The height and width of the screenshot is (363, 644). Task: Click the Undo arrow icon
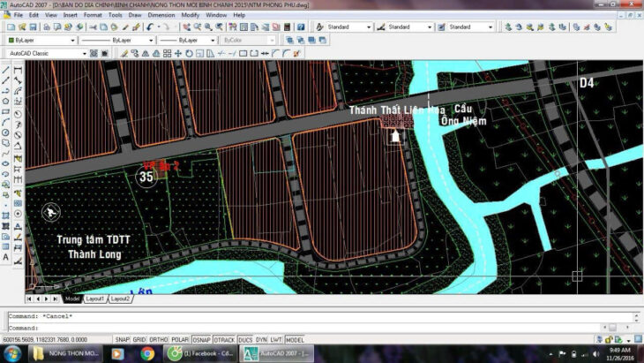(x=152, y=27)
